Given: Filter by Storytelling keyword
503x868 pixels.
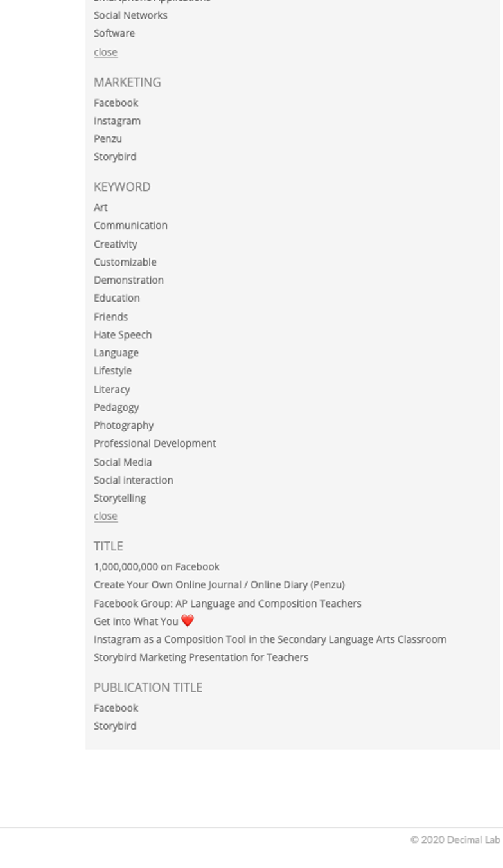Looking at the screenshot, I should (120, 498).
